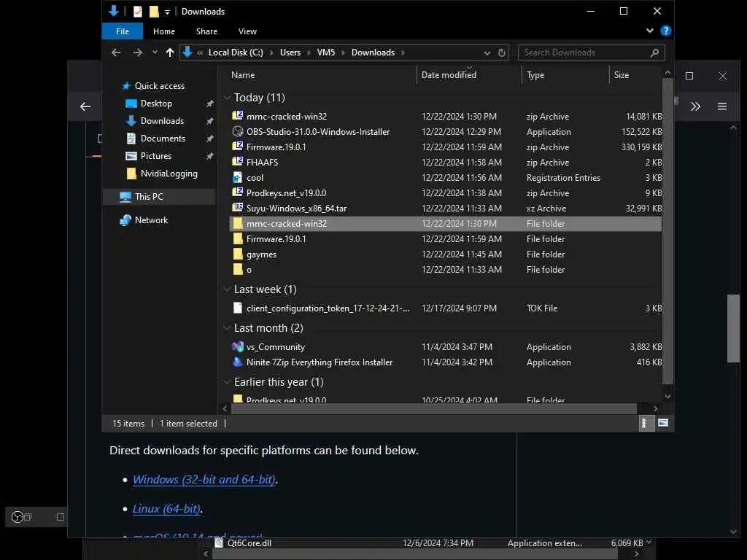Open the Home ribbon tab
The image size is (747, 560).
[164, 31]
